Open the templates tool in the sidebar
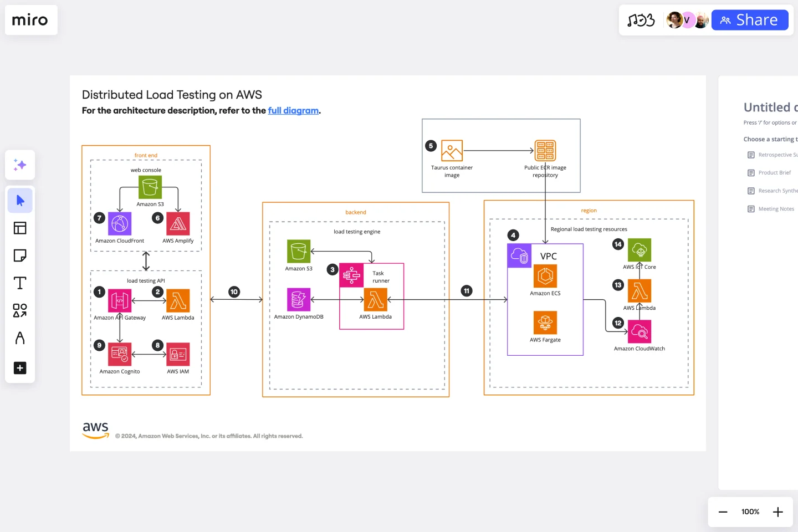The width and height of the screenshot is (798, 532). point(20,228)
